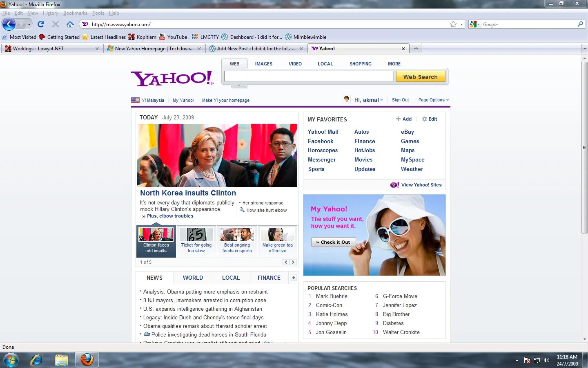Select Best ongoing feuds in sports thumbnail
Screen dimensions: 588x368
pyautogui.click(x=237, y=241)
